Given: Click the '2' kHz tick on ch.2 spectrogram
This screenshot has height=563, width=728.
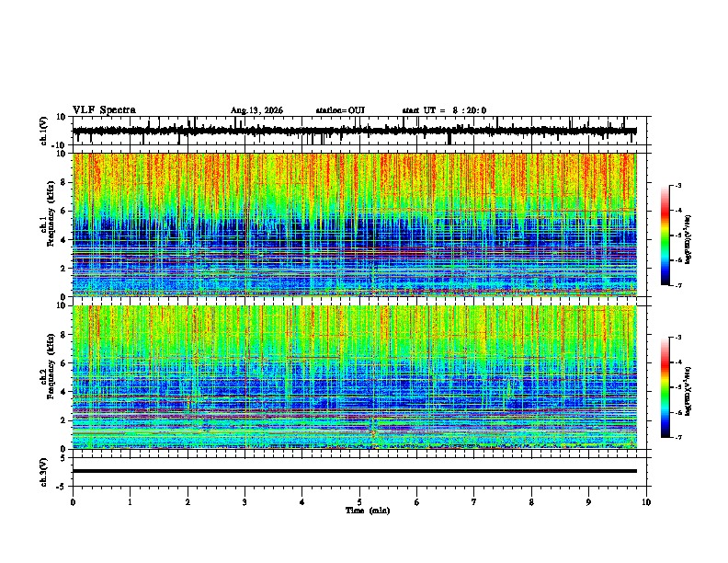Looking at the screenshot, I should 64,420.
